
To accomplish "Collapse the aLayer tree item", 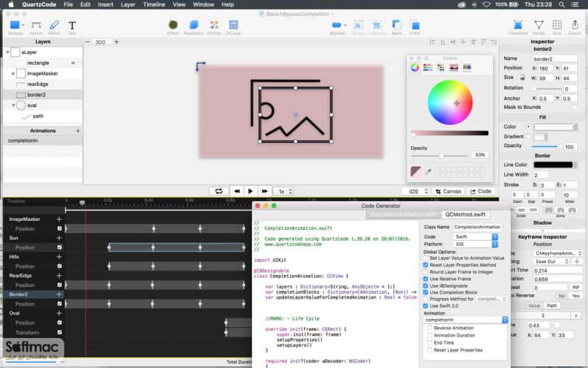I will point(7,52).
